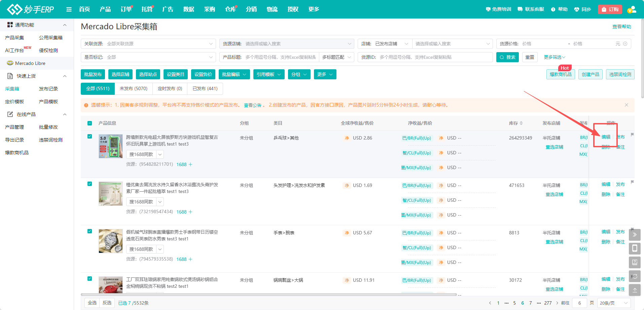Click the scroll-to-top floating icon
This screenshot has height=310, width=644.
pyautogui.click(x=634, y=290)
